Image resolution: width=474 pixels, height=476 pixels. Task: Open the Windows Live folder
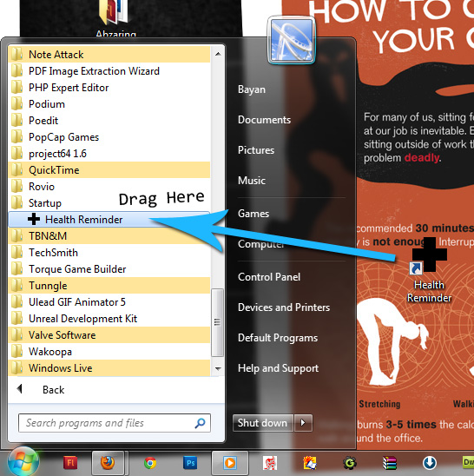(x=109, y=368)
